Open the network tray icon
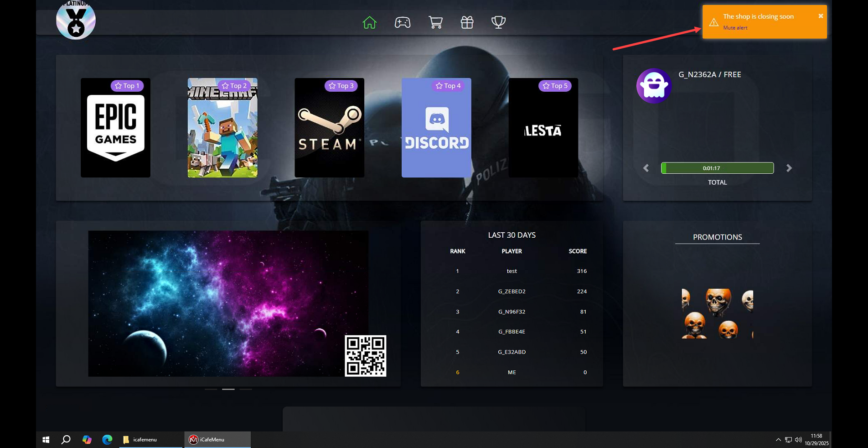 (788, 440)
